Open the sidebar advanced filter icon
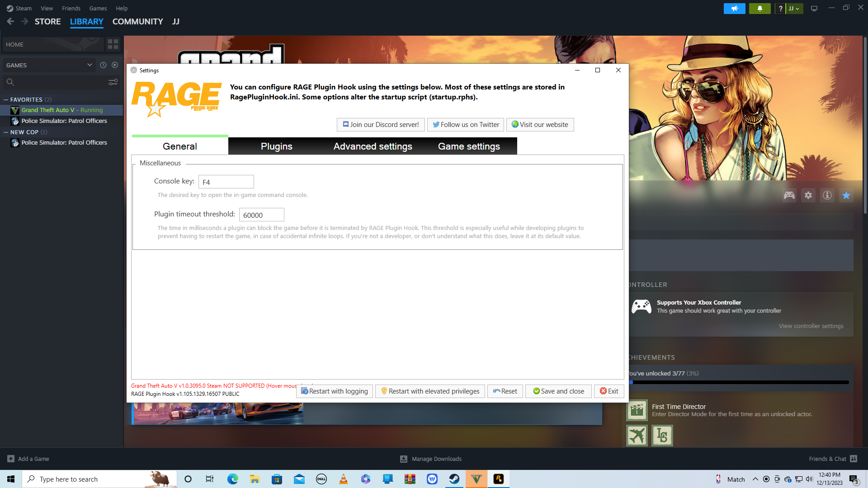This screenshot has width=868, height=488. click(x=113, y=82)
